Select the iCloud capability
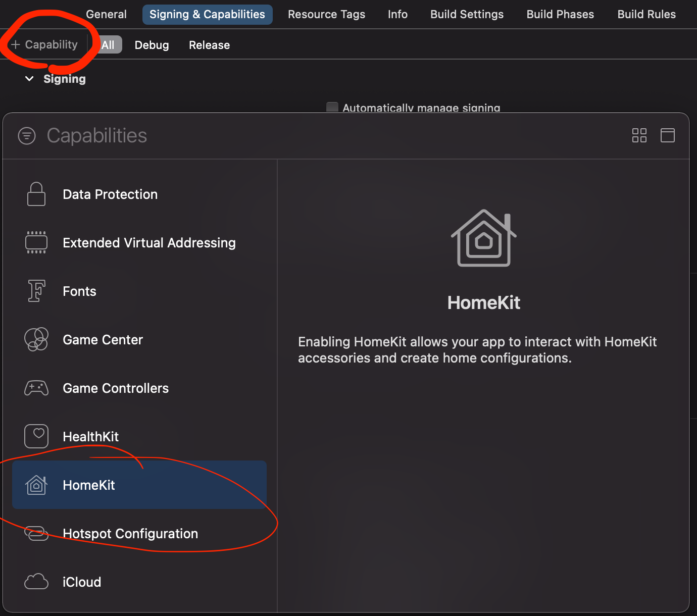This screenshot has height=616, width=697. (x=139, y=582)
